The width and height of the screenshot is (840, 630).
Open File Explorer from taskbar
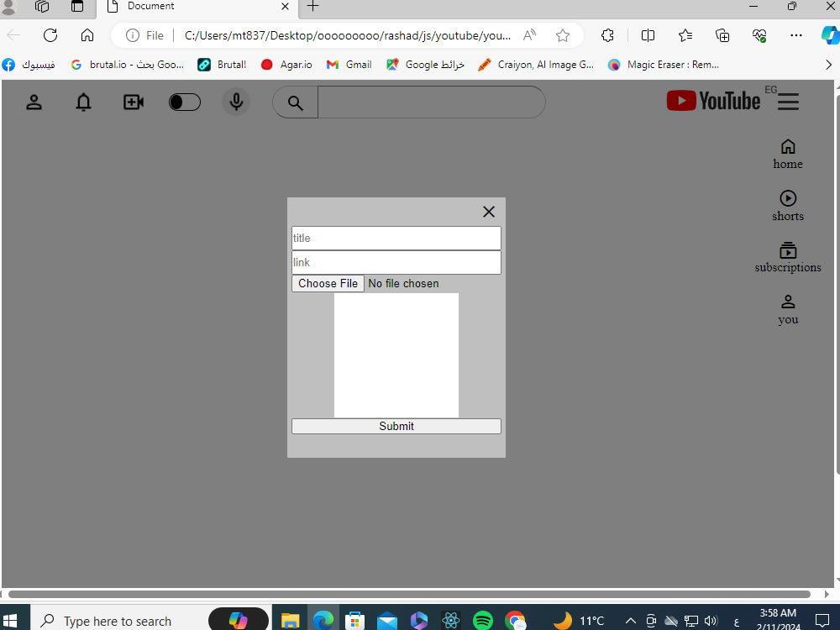tap(290, 621)
